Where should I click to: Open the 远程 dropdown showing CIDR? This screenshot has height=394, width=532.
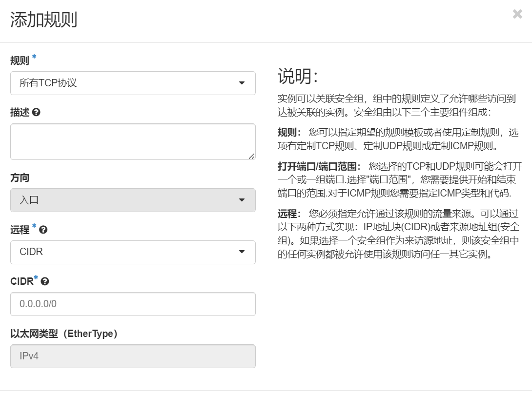click(x=133, y=252)
